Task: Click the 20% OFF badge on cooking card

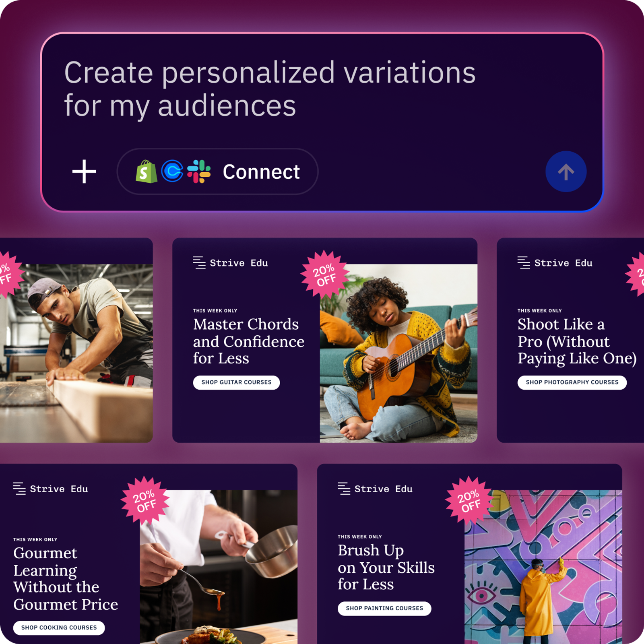Action: click(x=145, y=501)
